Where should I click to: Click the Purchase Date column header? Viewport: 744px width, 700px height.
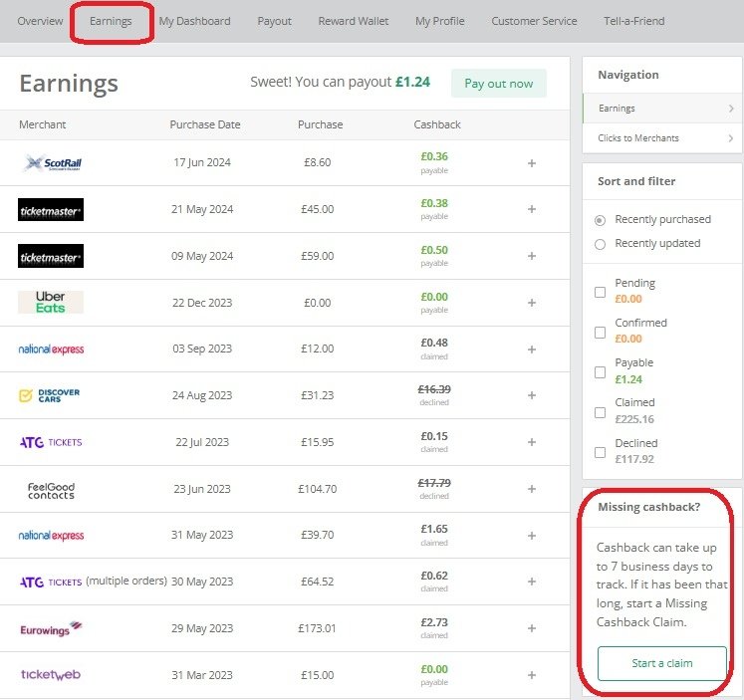pos(205,124)
